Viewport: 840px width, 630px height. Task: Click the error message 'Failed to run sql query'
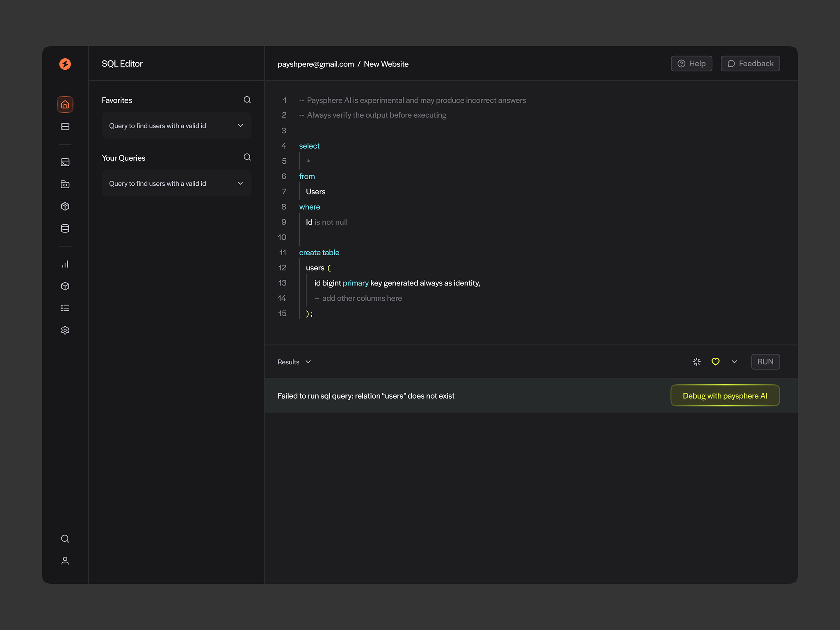tap(366, 396)
